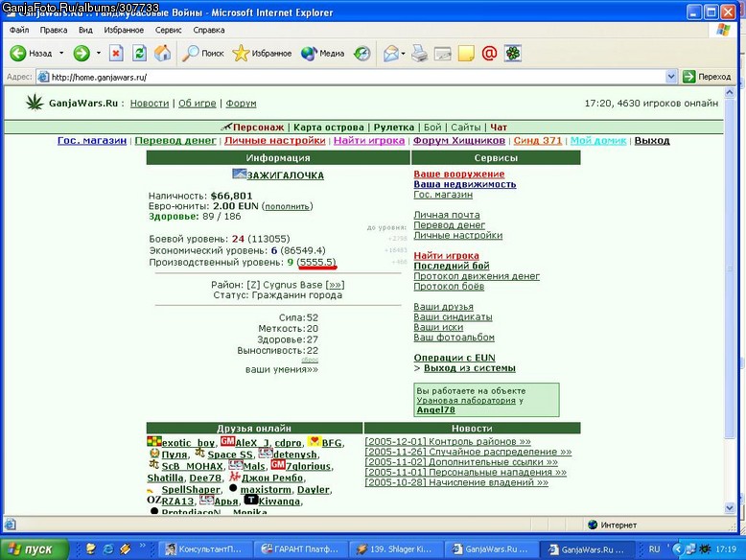746x560 pixels.
Task: Select Рулетка in nav bar
Action: [x=394, y=127]
